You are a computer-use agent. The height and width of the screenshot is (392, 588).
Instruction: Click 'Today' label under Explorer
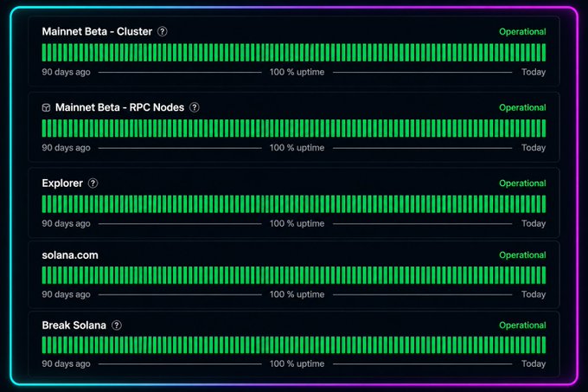pos(534,223)
